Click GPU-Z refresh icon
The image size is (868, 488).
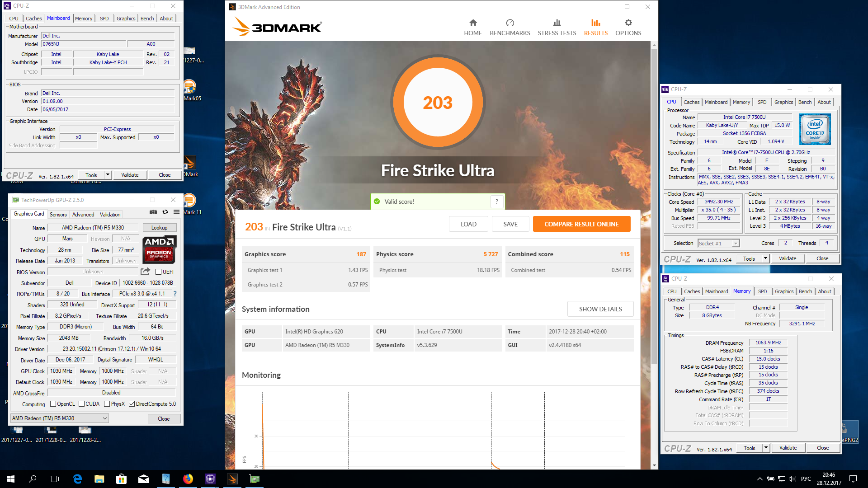click(x=165, y=212)
